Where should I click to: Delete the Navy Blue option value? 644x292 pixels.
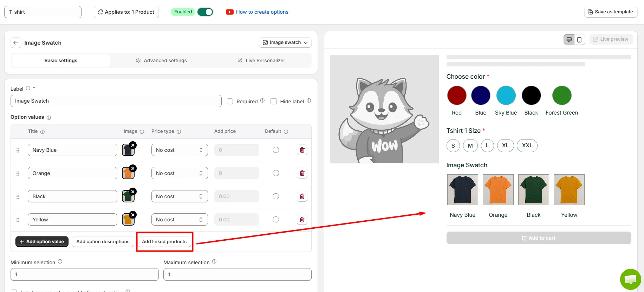[x=302, y=150]
